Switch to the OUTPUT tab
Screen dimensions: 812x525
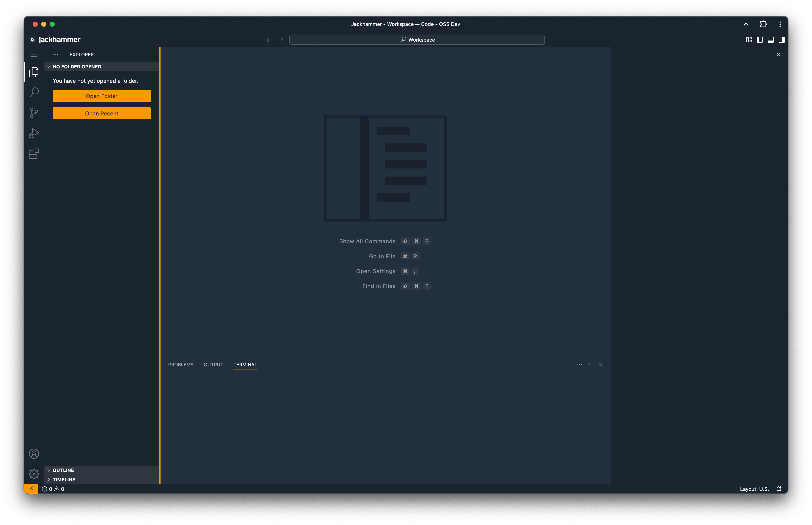click(213, 365)
